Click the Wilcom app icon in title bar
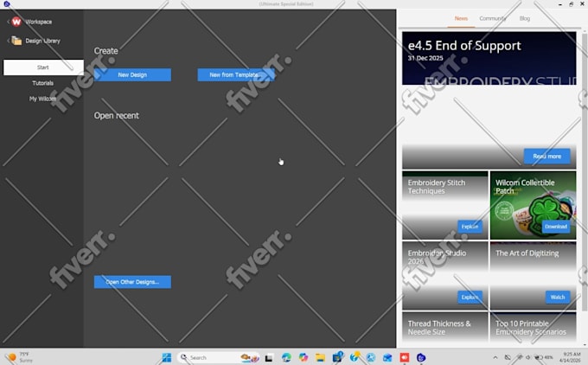 click(x=6, y=4)
